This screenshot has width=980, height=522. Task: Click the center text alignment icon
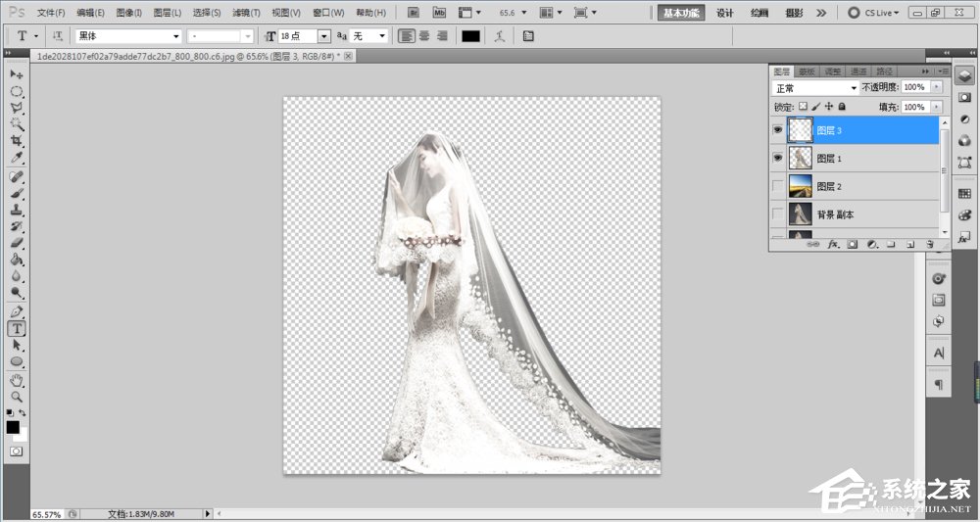[x=424, y=35]
